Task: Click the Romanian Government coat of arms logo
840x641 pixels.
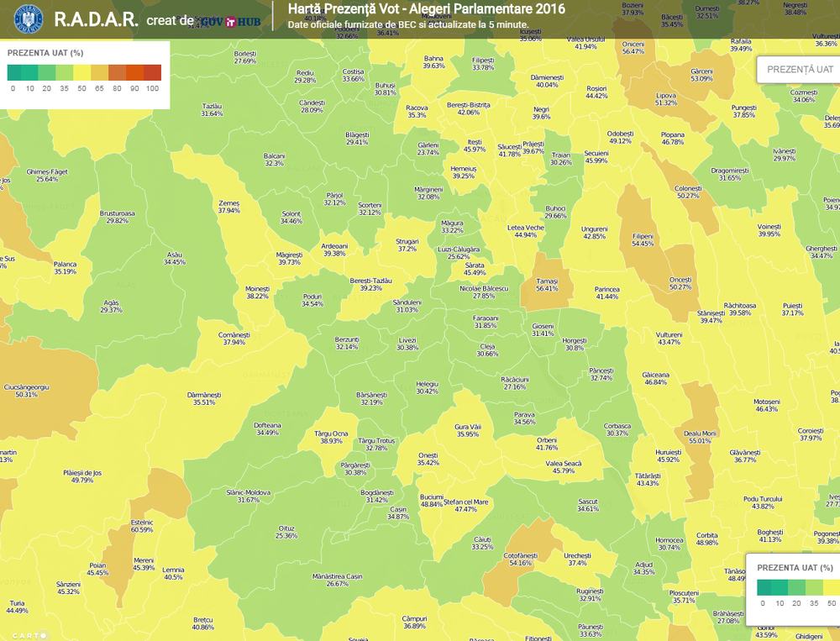Action: pos(28,18)
